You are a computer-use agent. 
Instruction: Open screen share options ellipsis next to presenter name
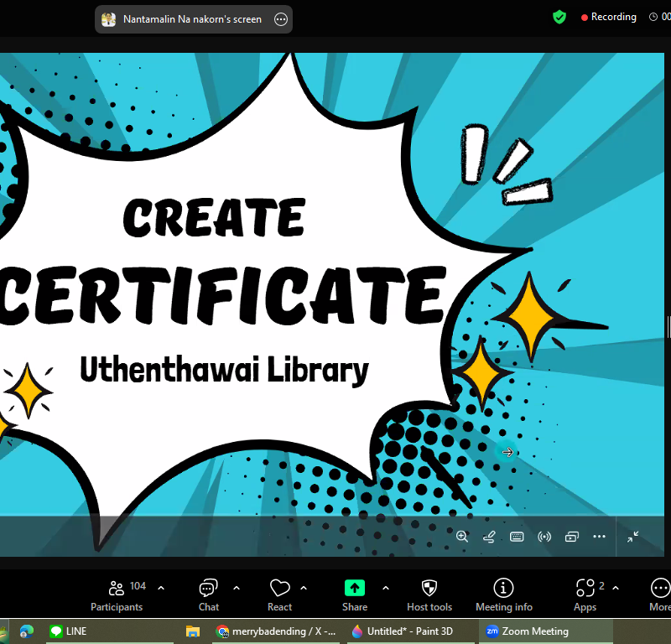click(281, 19)
